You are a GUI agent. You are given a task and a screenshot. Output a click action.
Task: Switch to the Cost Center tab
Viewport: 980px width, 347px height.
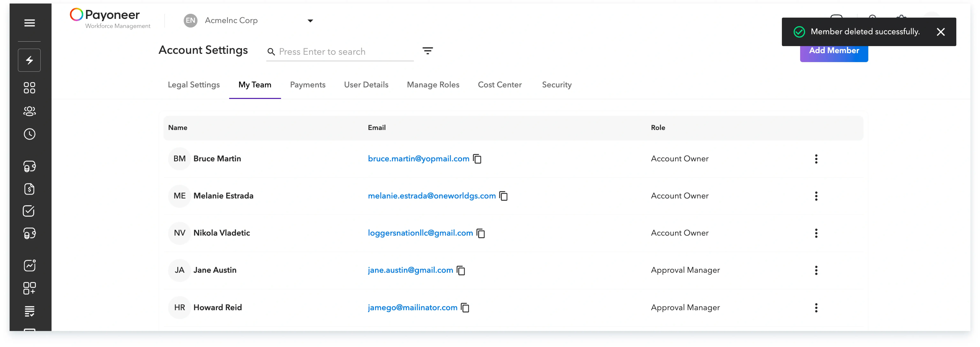499,85
